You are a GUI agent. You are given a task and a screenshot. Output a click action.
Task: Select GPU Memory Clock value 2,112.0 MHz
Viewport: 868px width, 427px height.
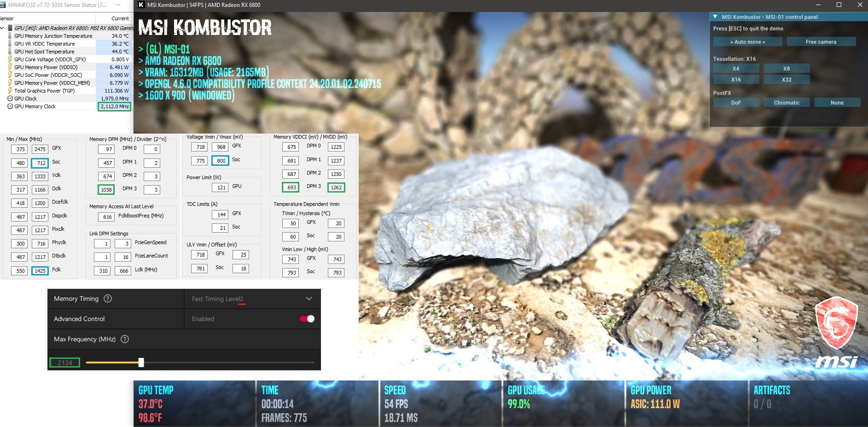pyautogui.click(x=114, y=106)
